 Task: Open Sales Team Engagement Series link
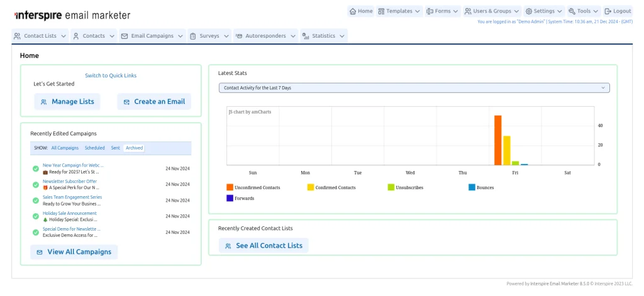pos(72,197)
